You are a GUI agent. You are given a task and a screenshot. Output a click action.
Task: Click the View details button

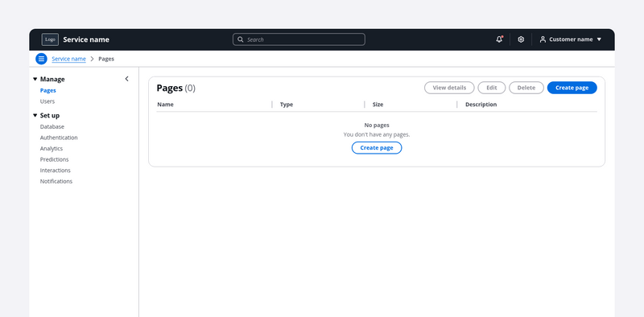[x=449, y=88]
